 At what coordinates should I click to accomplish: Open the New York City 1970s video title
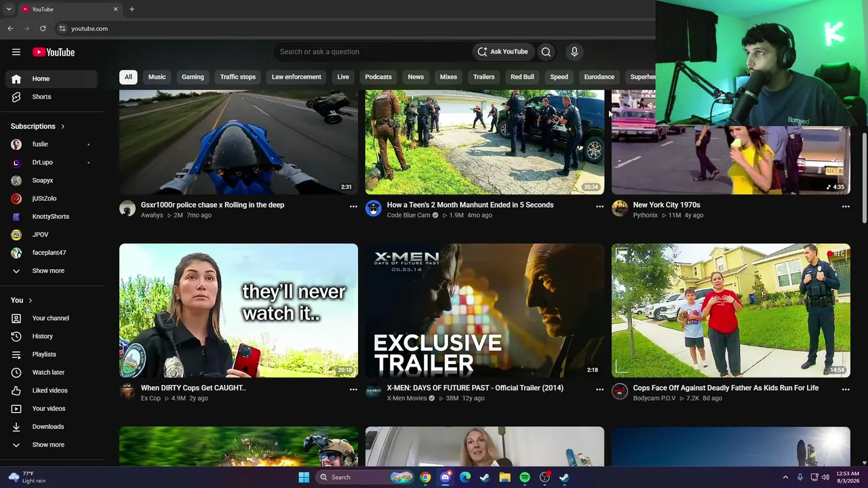[667, 205]
